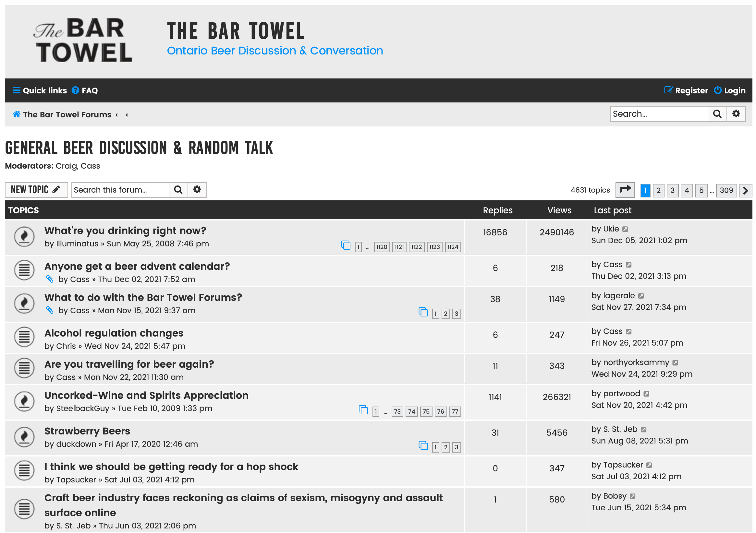
Task: Open author Illuminatus profile link
Action: click(x=77, y=244)
